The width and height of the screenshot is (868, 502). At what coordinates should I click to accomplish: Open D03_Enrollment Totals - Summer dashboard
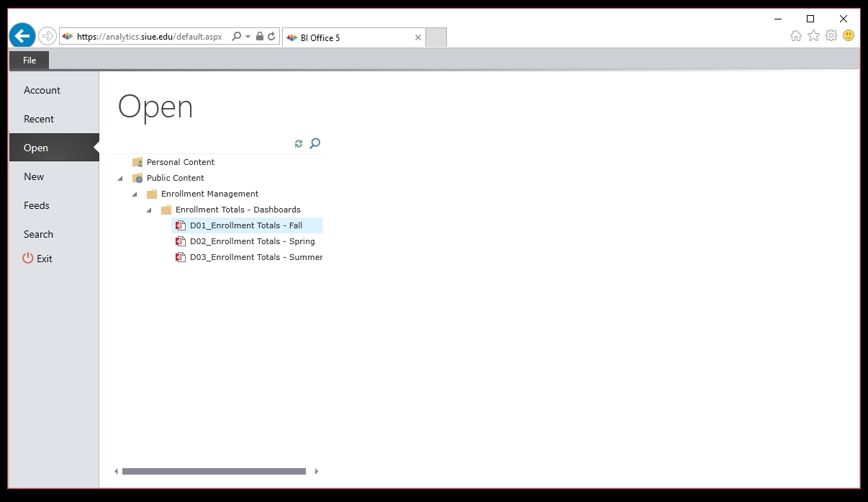256,257
